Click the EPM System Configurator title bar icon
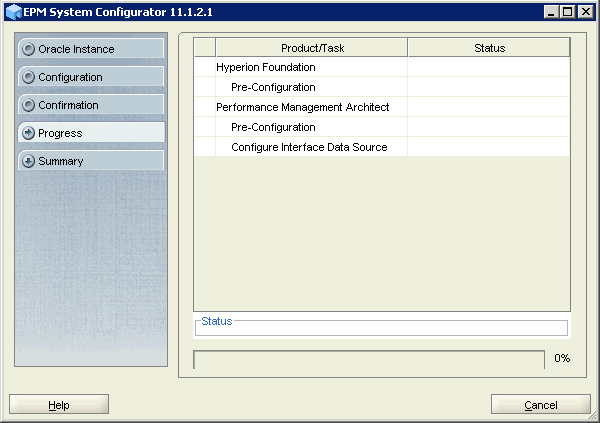Viewport: 600px width, 423px height. 13,11
